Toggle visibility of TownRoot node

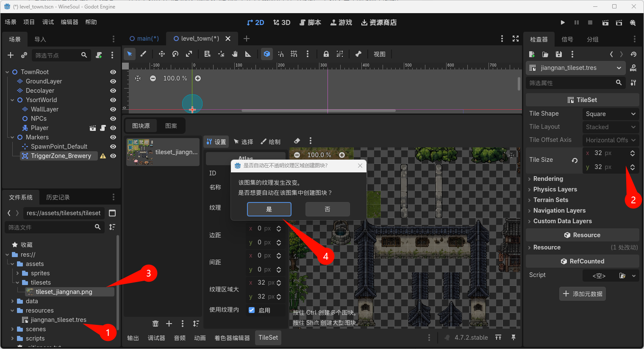pyautogui.click(x=113, y=72)
